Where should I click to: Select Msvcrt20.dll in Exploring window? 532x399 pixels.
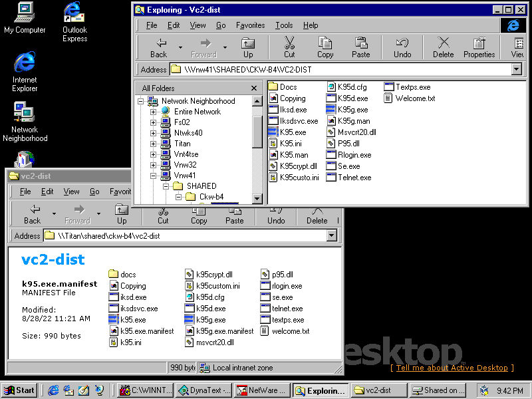(351, 132)
